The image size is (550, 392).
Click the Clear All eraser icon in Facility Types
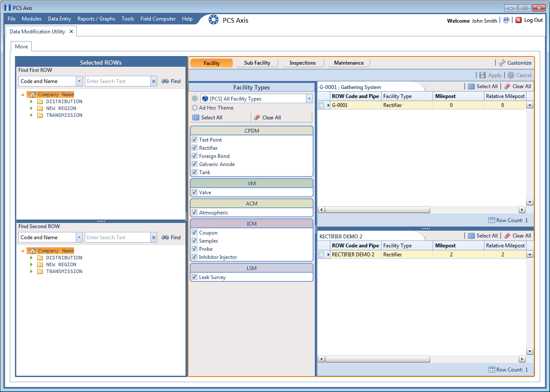point(257,118)
